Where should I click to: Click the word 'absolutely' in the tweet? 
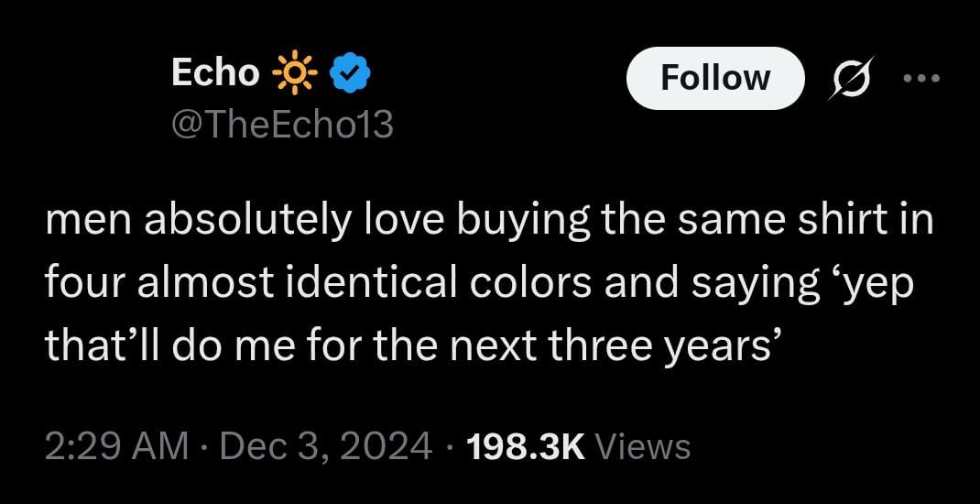[247, 224]
